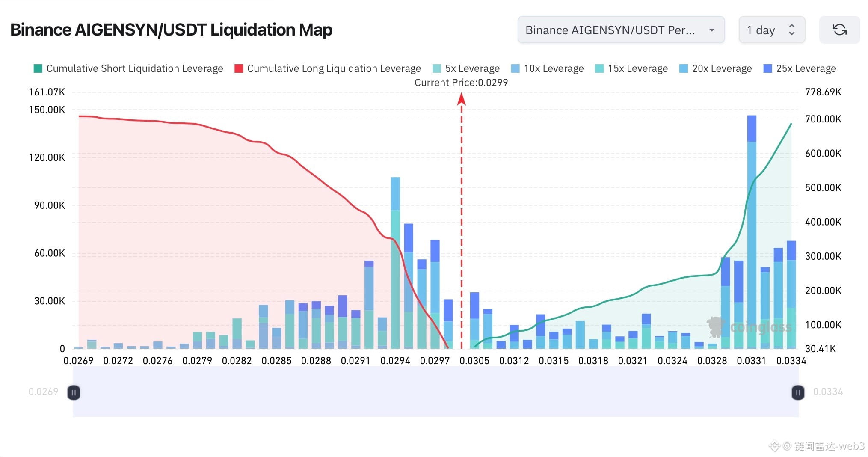Click the Binance AIGENSYN/USDT Liquidation Map title

[171, 30]
